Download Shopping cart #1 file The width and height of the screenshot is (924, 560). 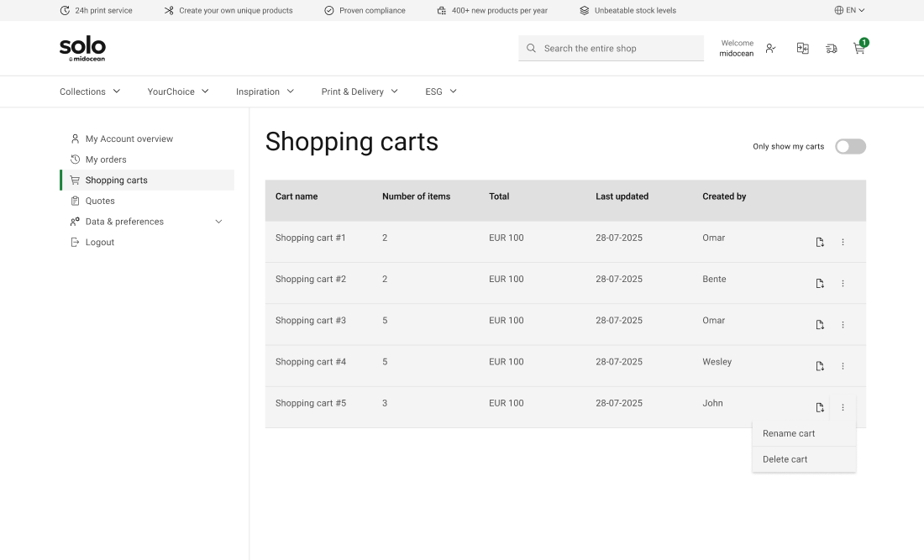tap(820, 242)
